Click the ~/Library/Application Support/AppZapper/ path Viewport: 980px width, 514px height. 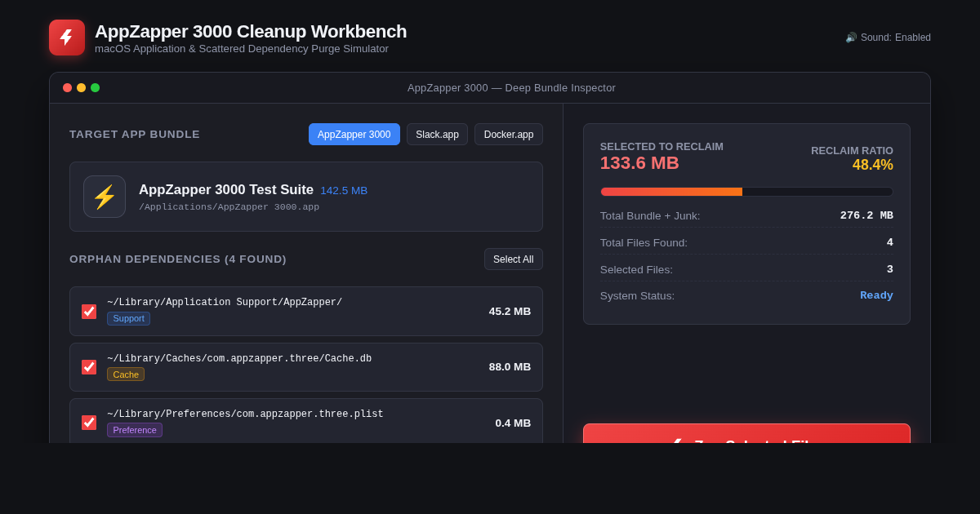[225, 303]
